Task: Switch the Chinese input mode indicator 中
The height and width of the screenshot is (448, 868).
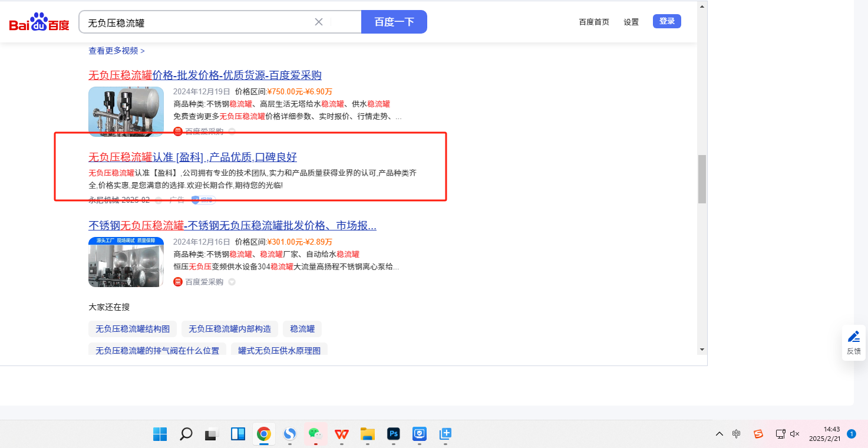Action: click(x=737, y=434)
